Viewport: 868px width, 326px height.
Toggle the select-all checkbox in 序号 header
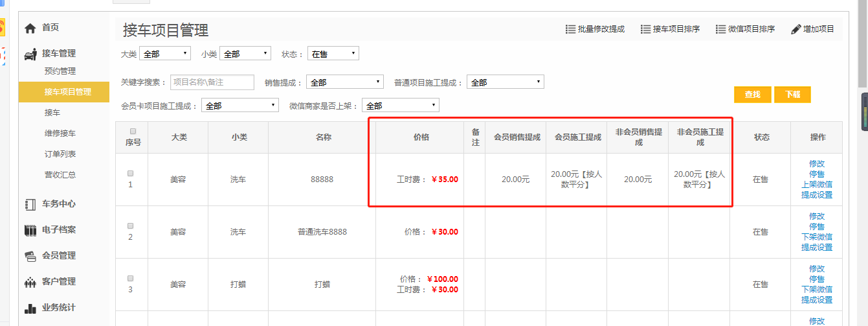[x=133, y=131]
